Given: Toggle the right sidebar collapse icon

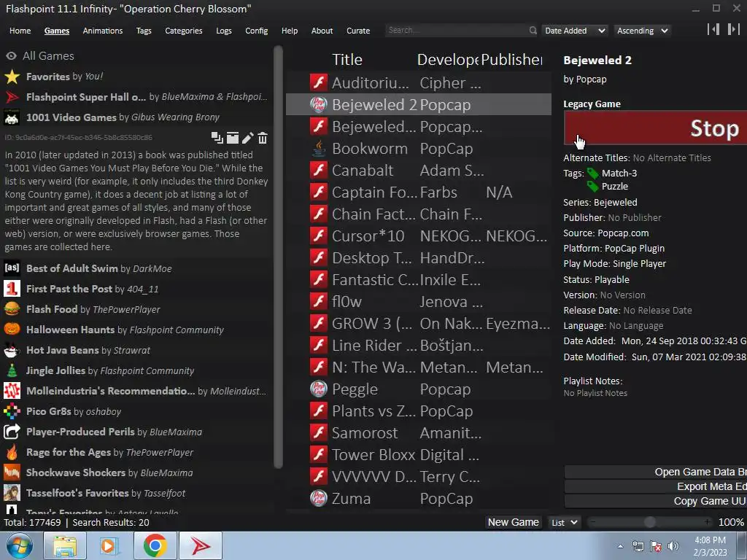Looking at the screenshot, I should tap(733, 29).
